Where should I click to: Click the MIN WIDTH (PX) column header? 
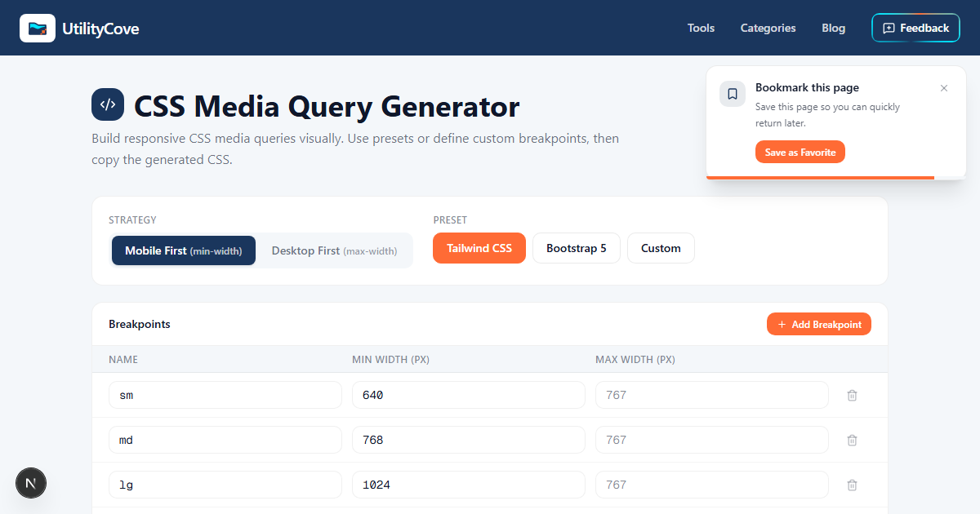[x=391, y=360]
